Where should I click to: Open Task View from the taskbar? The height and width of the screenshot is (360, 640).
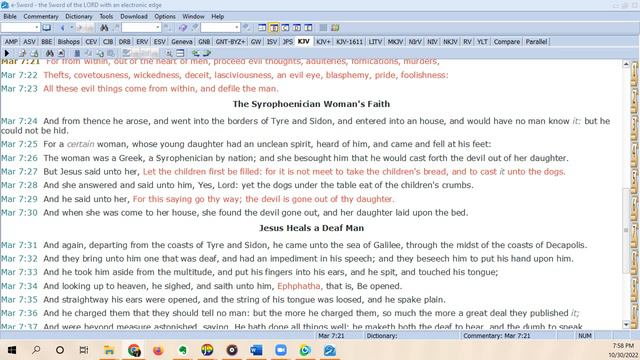pyautogui.click(x=84, y=350)
